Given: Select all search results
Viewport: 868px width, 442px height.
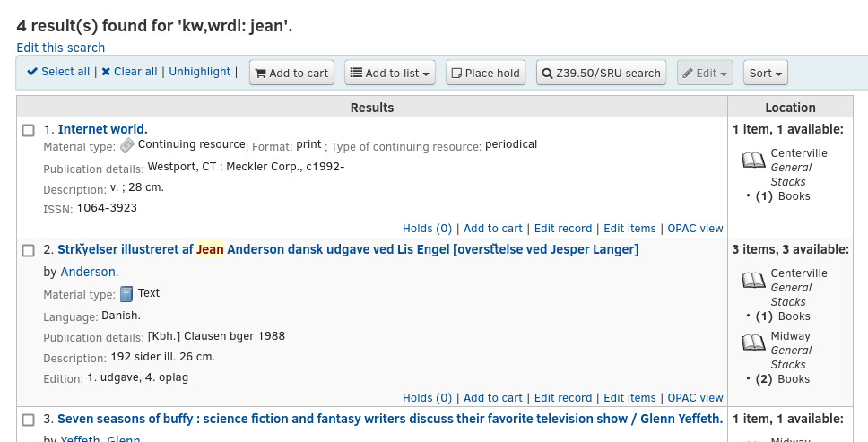Looking at the screenshot, I should [x=58, y=72].
